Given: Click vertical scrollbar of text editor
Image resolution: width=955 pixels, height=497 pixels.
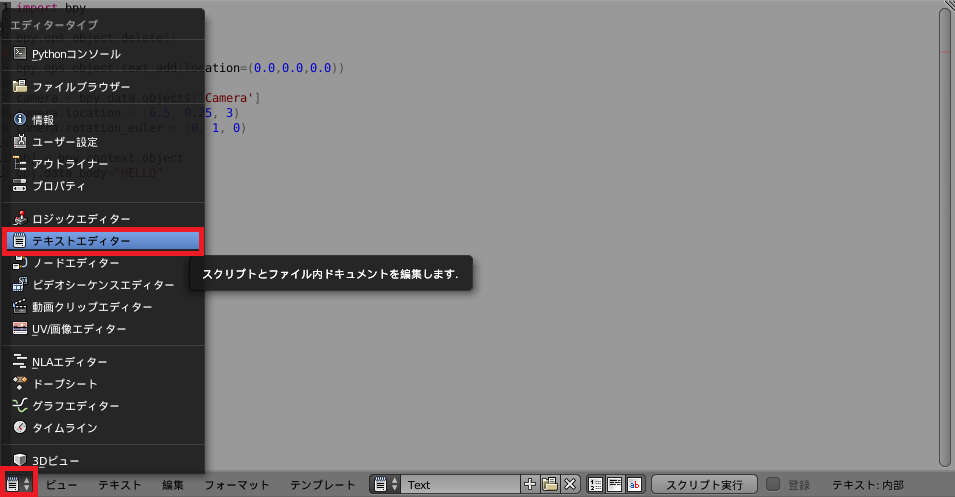Looking at the screenshot, I should [x=945, y=238].
